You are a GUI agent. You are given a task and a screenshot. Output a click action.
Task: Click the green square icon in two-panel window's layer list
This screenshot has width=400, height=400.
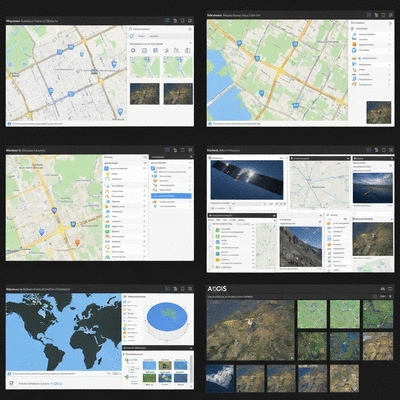[107, 226]
